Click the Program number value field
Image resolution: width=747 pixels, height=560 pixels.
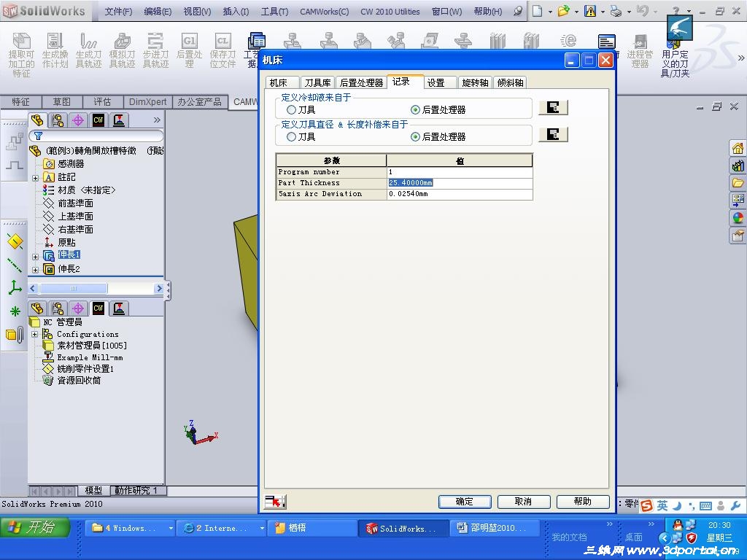[x=460, y=172]
